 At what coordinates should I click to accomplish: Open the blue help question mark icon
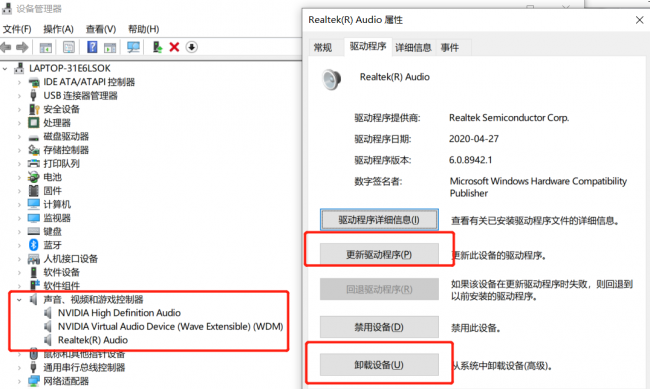click(92, 47)
